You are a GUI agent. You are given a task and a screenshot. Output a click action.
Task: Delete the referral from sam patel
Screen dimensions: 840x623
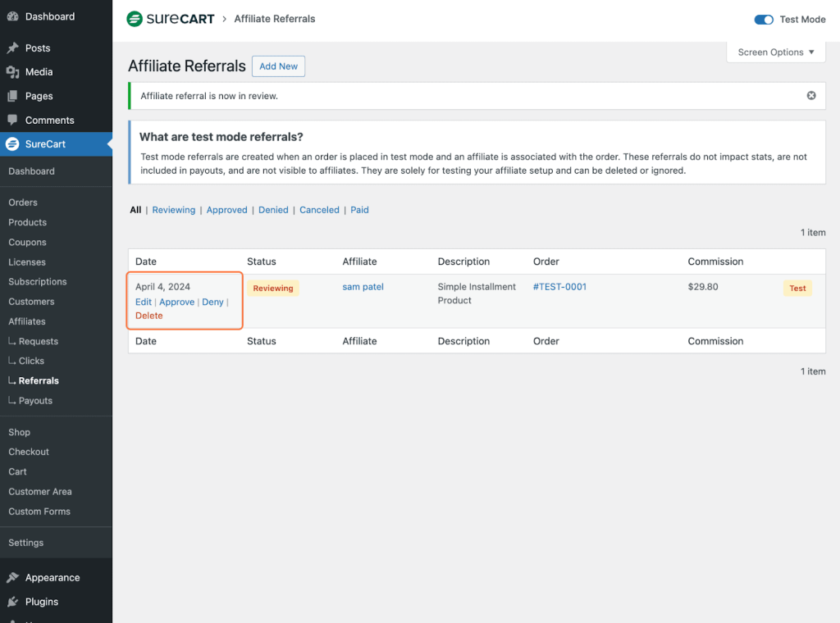[x=148, y=316]
